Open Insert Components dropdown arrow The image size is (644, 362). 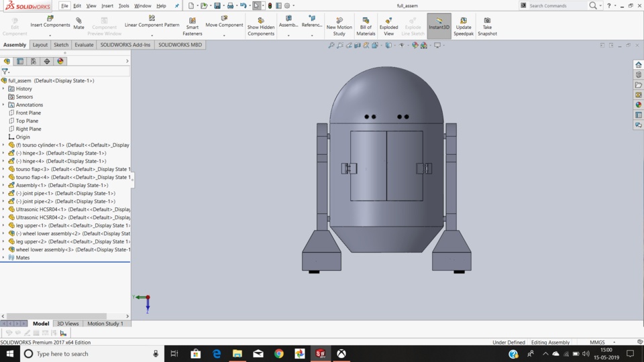coord(50,36)
